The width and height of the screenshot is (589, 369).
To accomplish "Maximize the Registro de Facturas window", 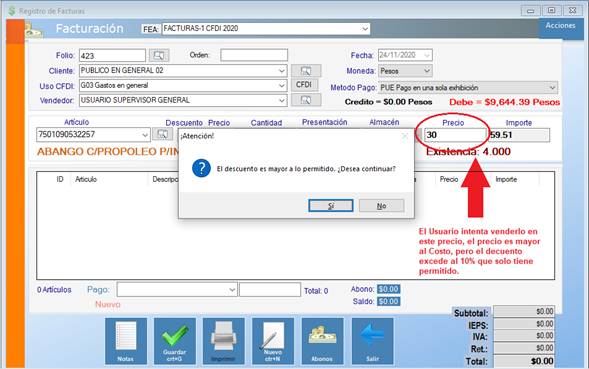I will click(x=551, y=11).
